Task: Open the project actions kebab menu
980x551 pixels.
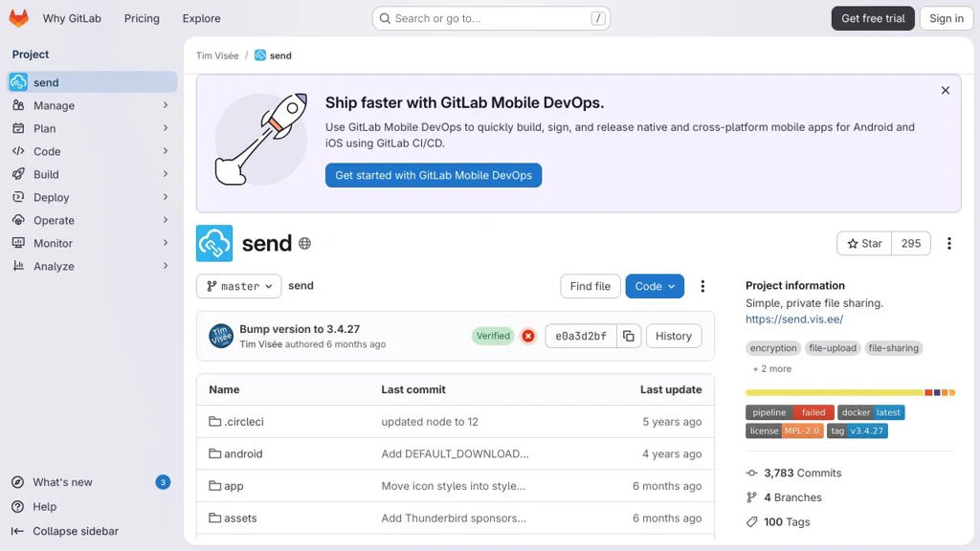Action: [948, 244]
